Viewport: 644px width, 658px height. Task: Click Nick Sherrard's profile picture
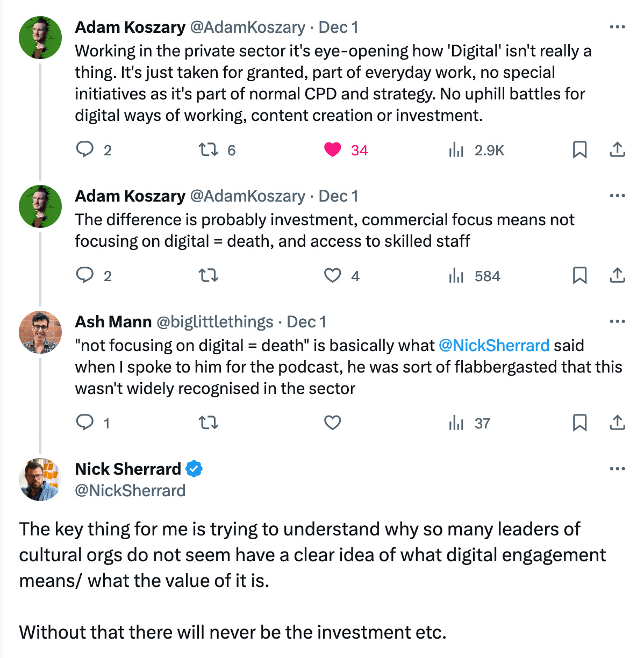point(40,480)
